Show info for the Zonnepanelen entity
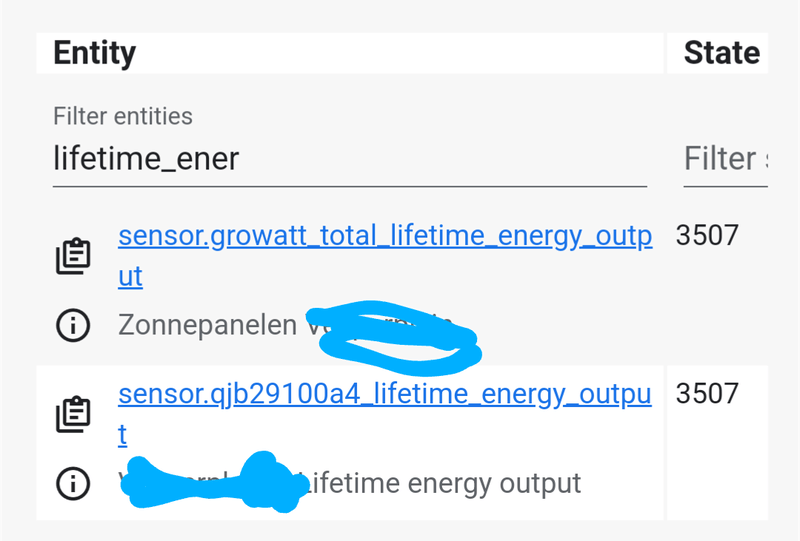 click(73, 325)
